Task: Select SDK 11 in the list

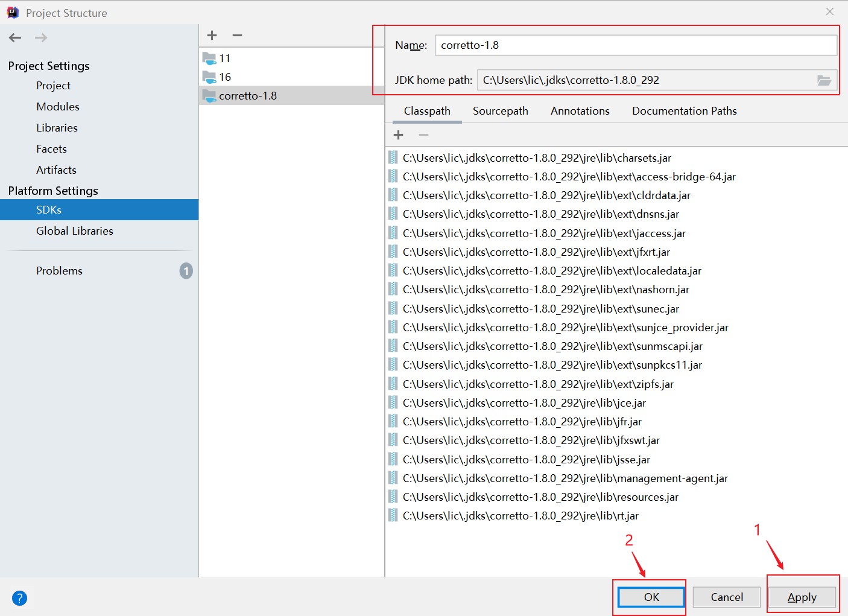Action: (x=291, y=59)
